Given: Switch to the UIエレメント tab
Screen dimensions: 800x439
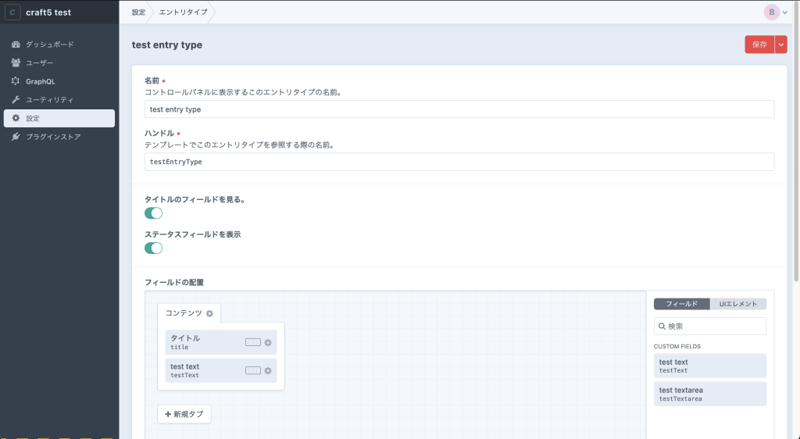Looking at the screenshot, I should coord(738,304).
